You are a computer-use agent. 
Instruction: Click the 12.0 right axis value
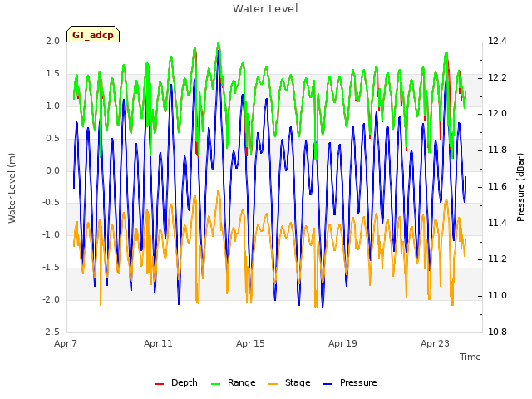point(497,114)
